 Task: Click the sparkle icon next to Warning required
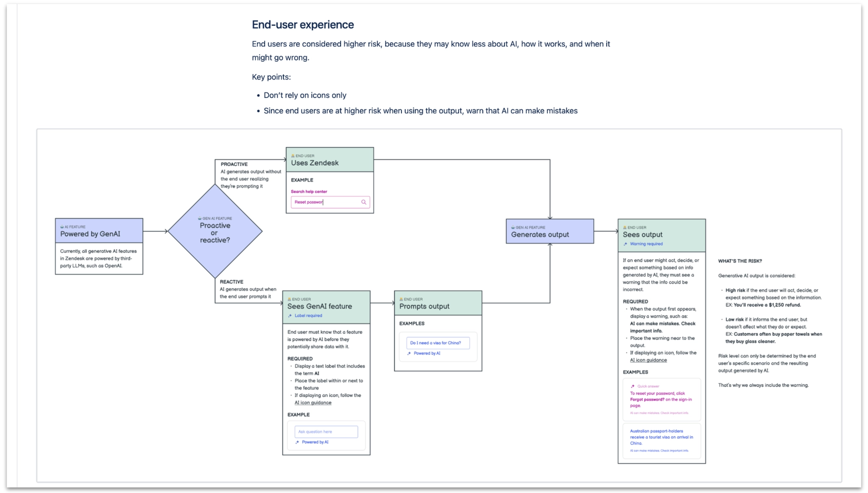(x=625, y=244)
